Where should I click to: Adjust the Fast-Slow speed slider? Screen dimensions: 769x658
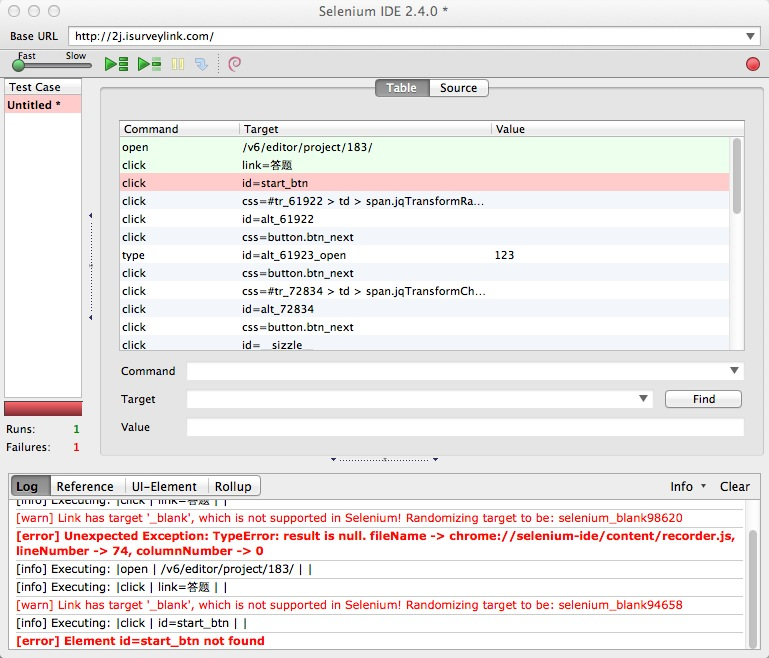click(x=18, y=65)
